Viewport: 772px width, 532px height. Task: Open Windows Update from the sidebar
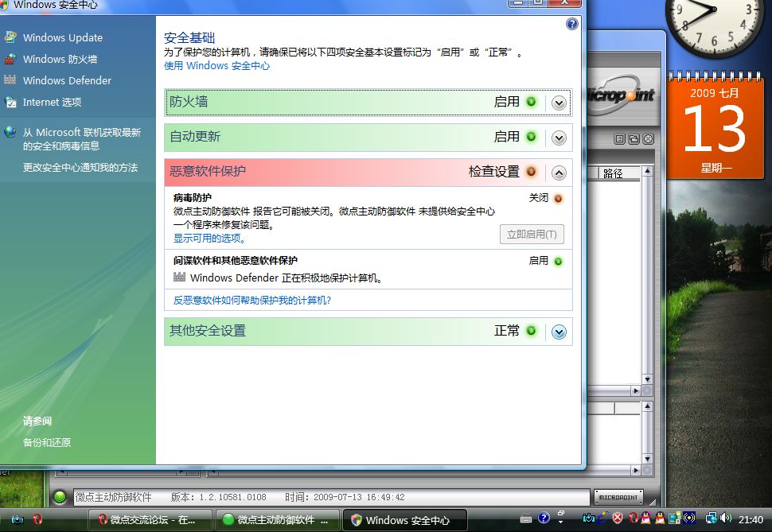[63, 37]
